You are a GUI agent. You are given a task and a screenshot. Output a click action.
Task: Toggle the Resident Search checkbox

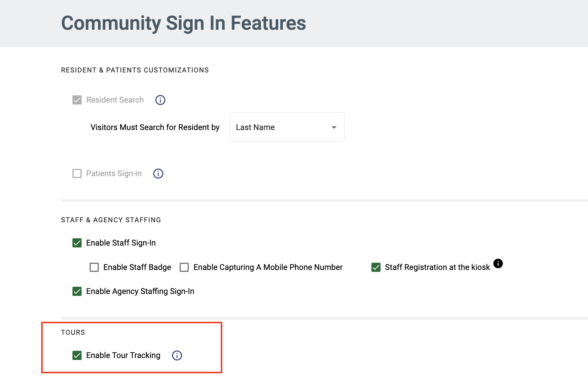coord(77,100)
